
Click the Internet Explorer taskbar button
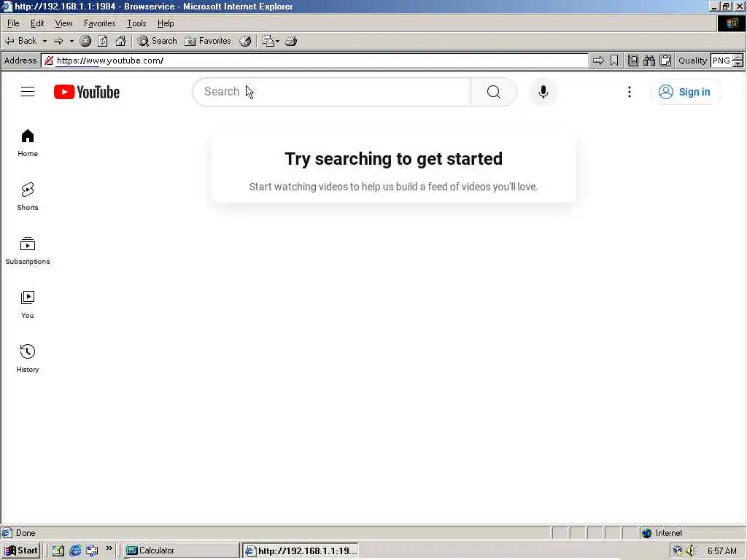[300, 551]
